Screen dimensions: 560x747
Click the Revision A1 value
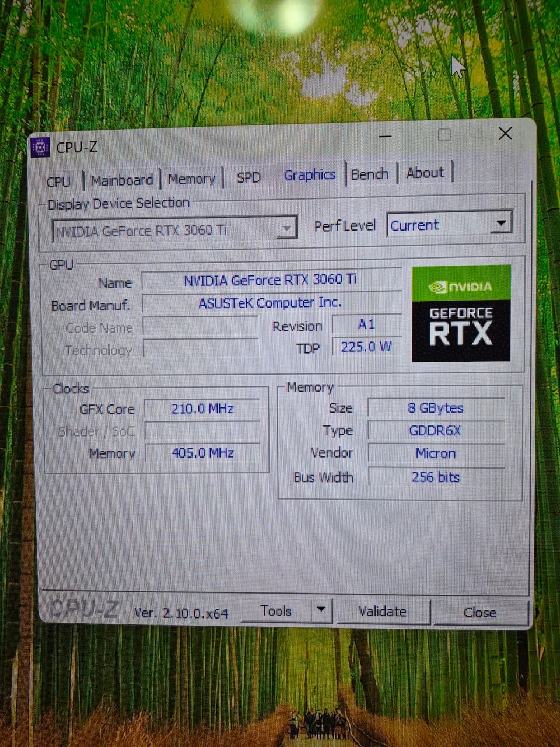(x=367, y=324)
